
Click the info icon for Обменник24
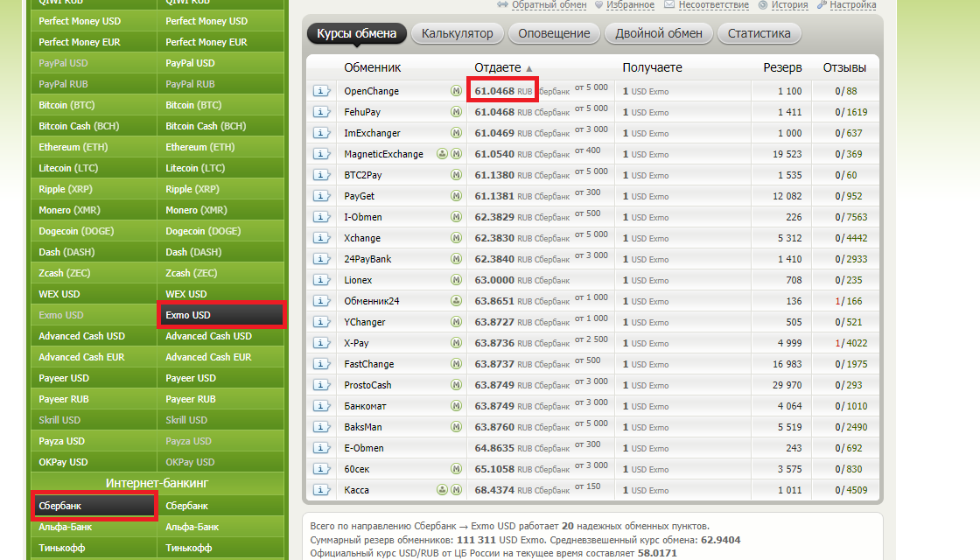pos(321,301)
